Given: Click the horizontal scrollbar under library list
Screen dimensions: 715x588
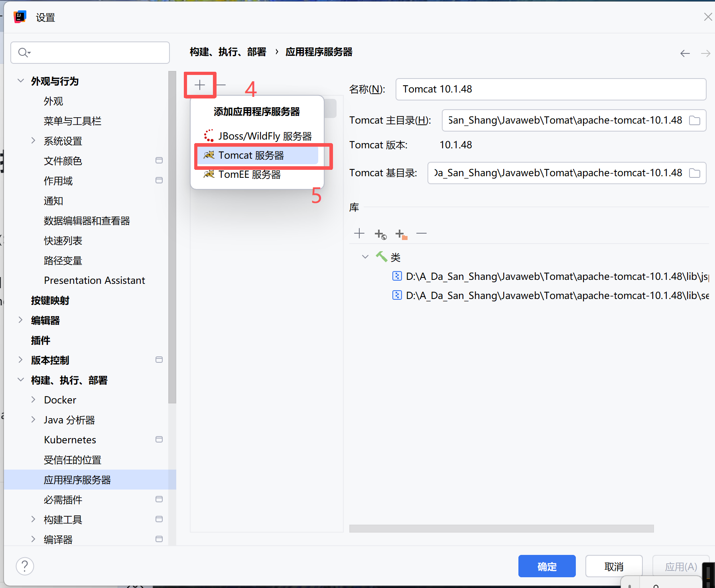Looking at the screenshot, I should click(x=502, y=529).
